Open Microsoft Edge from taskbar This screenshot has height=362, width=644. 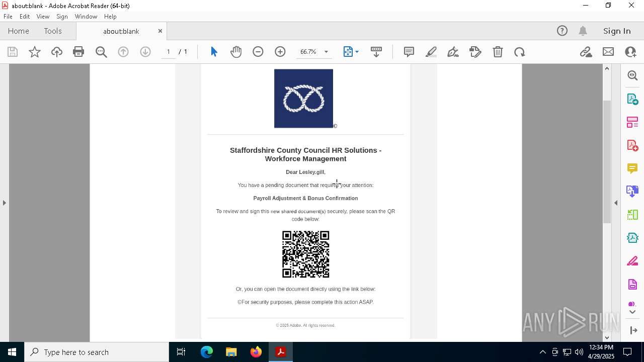coord(207,352)
